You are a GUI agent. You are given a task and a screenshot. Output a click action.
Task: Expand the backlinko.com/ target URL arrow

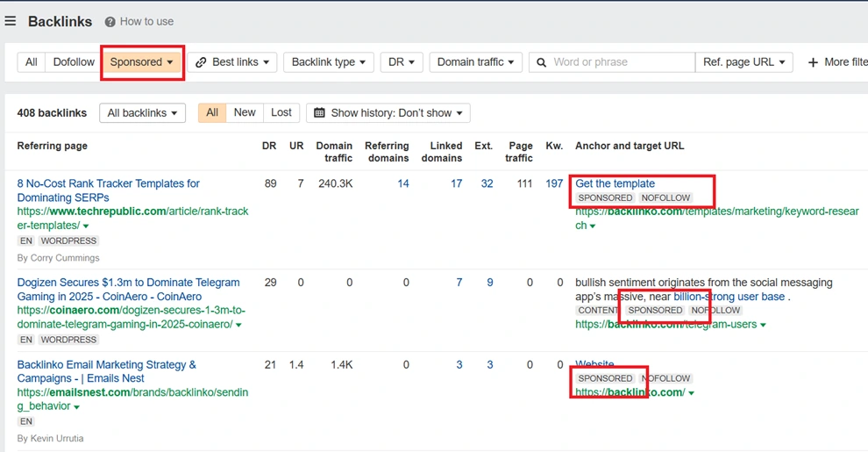[692, 393]
